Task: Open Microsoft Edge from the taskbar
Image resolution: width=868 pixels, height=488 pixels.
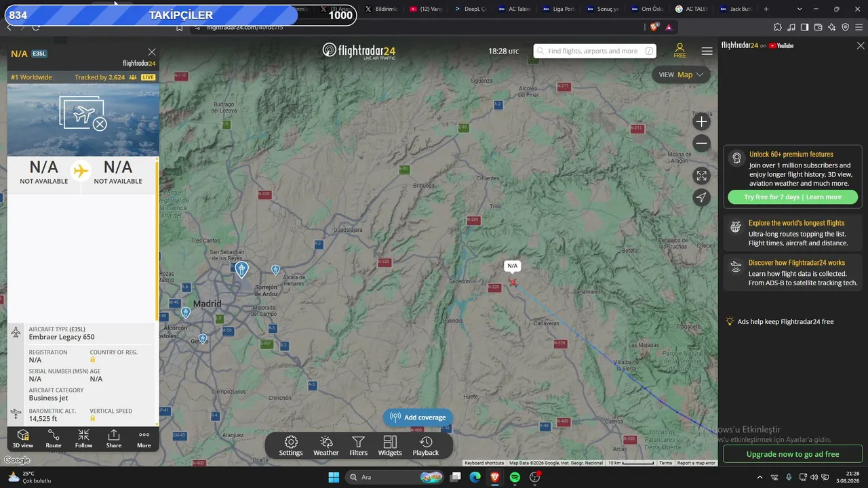Action: tap(475, 477)
